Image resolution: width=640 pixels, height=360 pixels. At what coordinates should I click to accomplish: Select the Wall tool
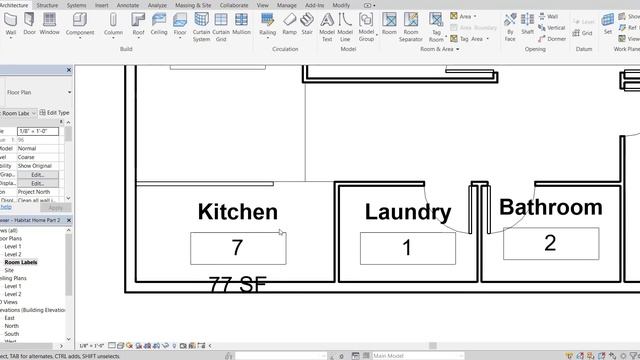pos(11,24)
